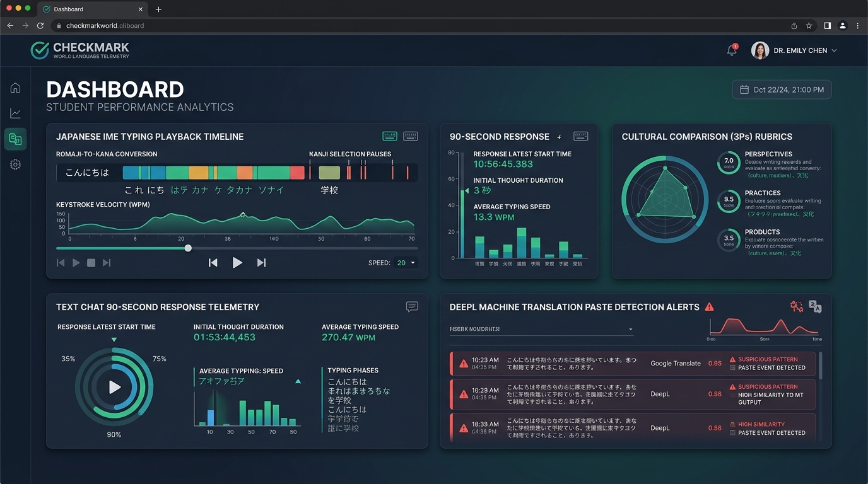868x484 pixels.
Task: Click the 13.3 WPM average typing speed value
Action: click(x=494, y=217)
